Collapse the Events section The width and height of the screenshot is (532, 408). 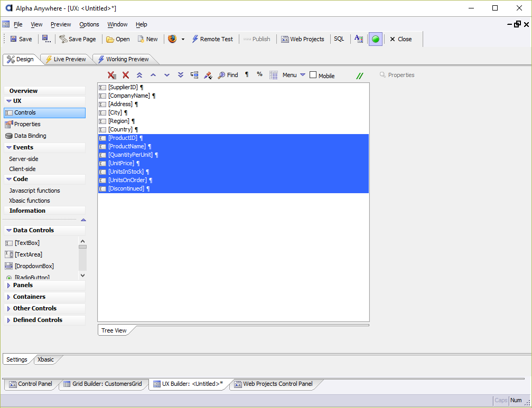tap(9, 147)
